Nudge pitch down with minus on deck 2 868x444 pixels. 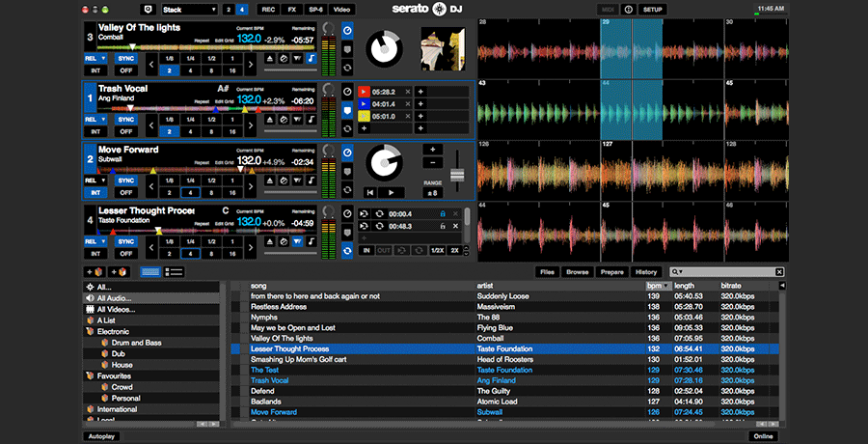(x=432, y=163)
